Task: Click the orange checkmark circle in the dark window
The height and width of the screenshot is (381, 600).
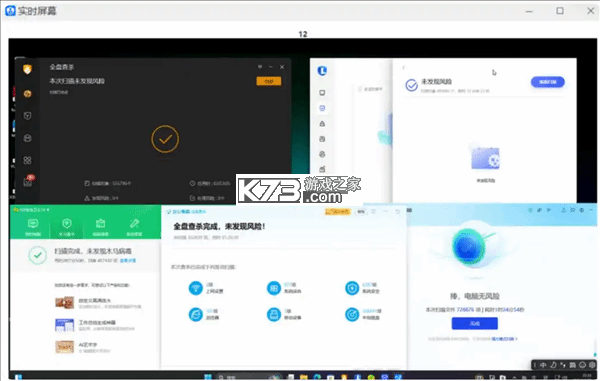Action: (x=165, y=139)
